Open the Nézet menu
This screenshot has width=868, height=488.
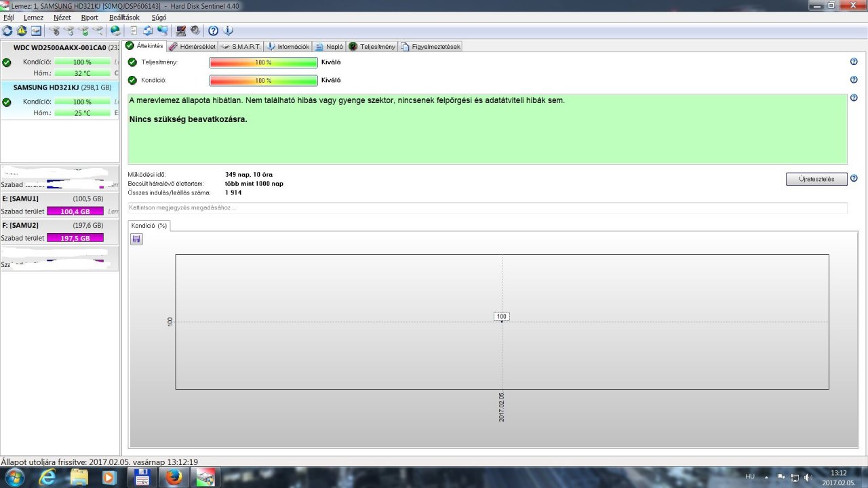pyautogui.click(x=62, y=18)
